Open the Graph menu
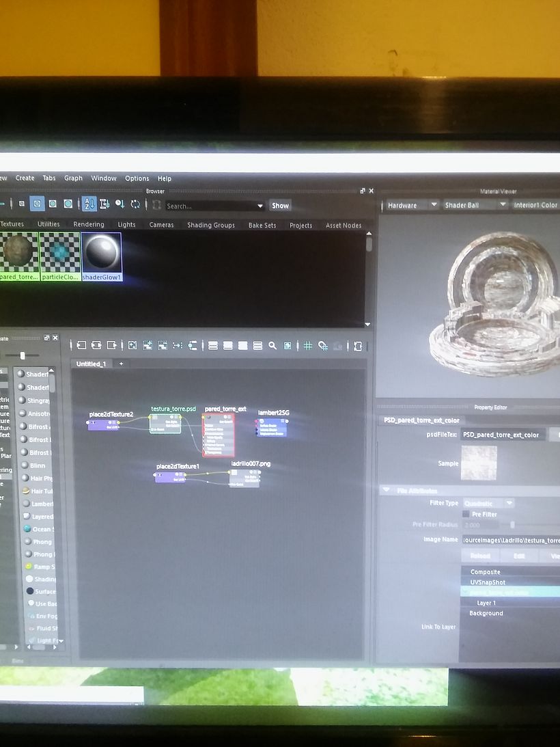 point(73,178)
